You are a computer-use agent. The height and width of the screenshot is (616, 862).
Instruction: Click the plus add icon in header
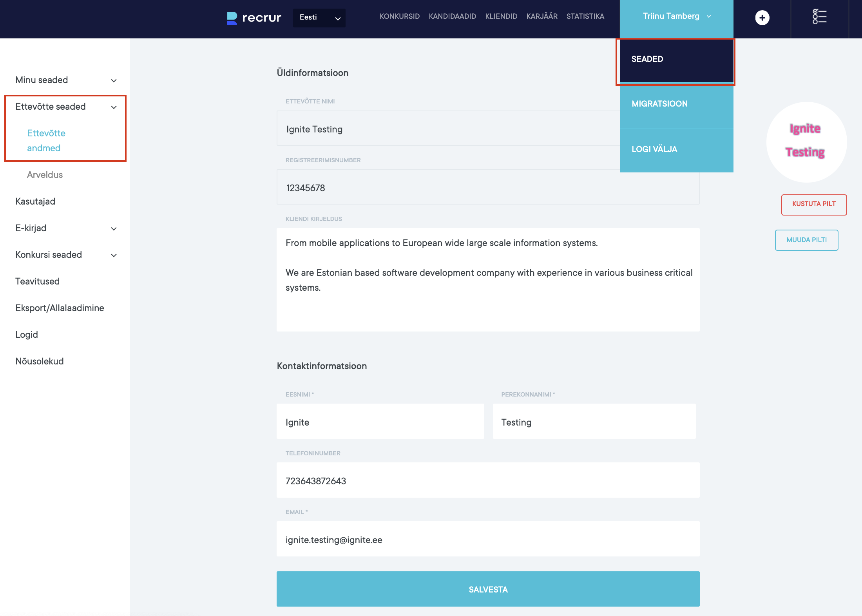click(762, 18)
